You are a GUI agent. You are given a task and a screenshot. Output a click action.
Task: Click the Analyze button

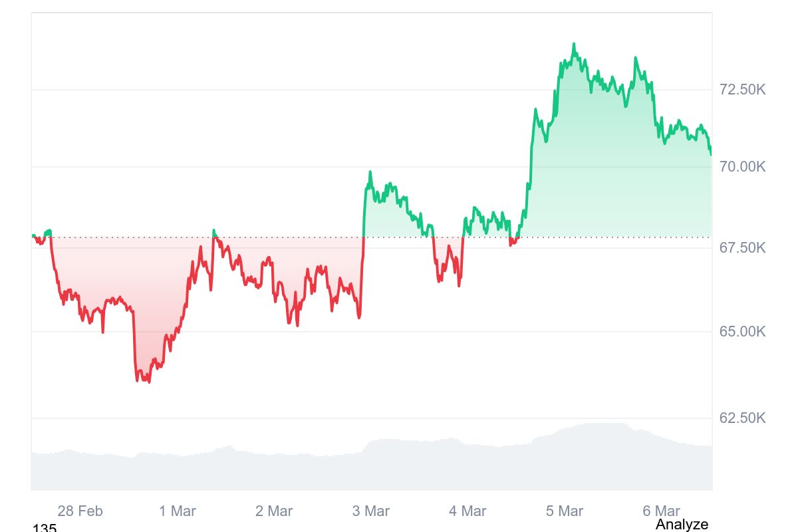(682, 524)
